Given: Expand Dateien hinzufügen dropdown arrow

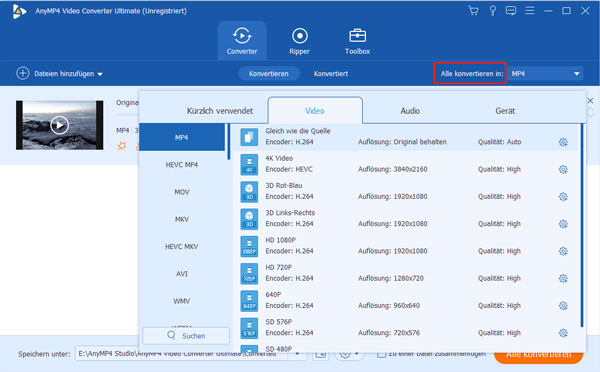Looking at the screenshot, I should 100,74.
